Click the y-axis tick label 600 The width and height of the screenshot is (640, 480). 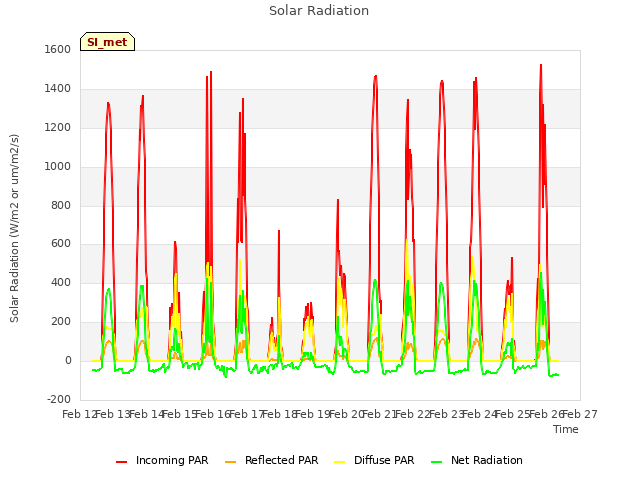61,244
